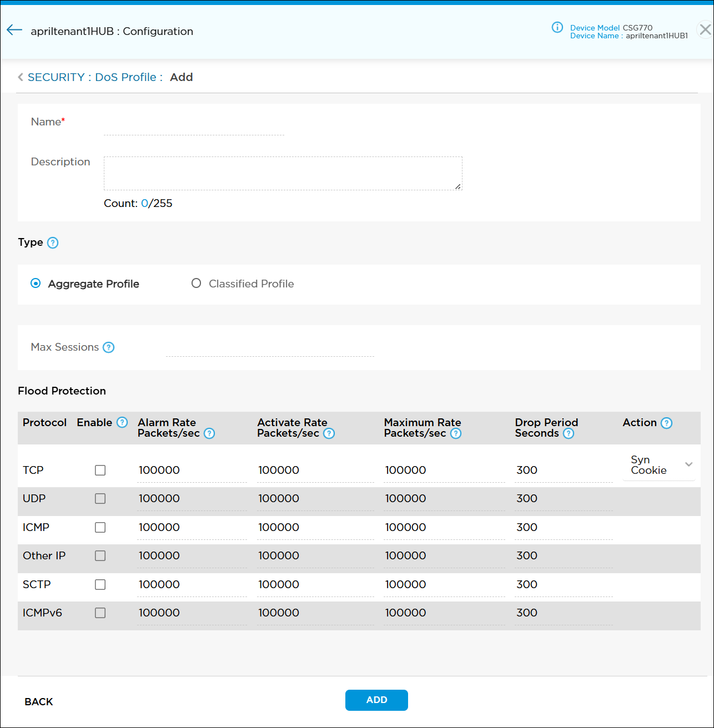This screenshot has width=714, height=728.
Task: Enable TCP flood protection checkbox
Action: 100,471
